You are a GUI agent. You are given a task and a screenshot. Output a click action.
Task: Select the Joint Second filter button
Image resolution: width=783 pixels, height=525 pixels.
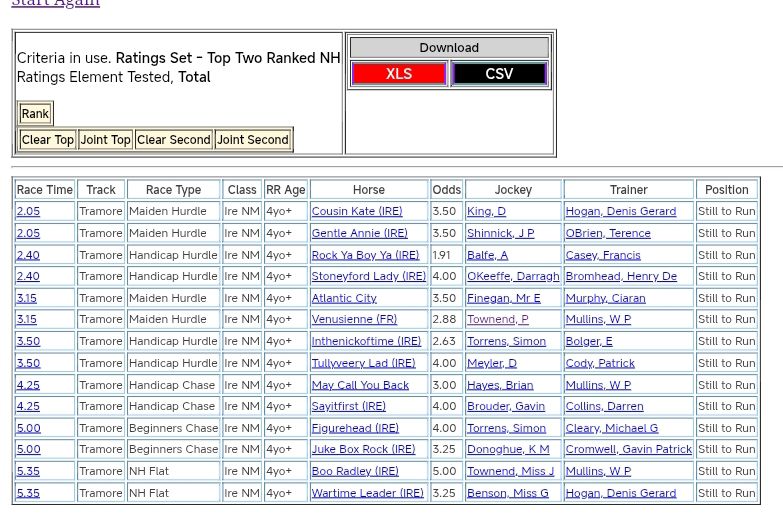[252, 140]
